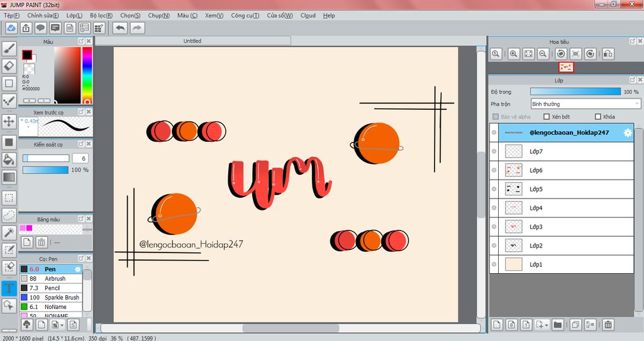Screen dimensions: 644x341
Task: Select the NoName brush 6.1
Action: (52, 307)
